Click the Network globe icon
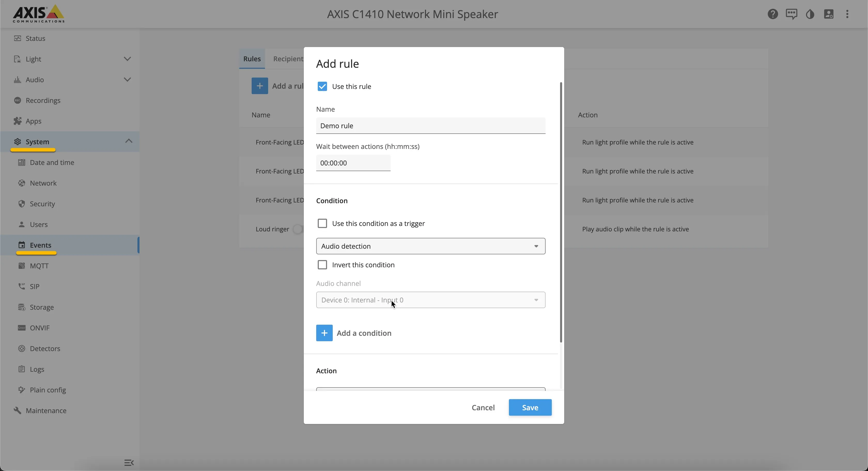 click(21, 183)
